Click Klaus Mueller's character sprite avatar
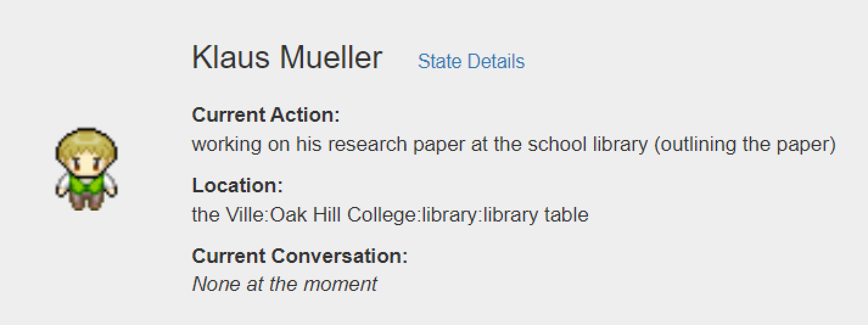 [x=86, y=169]
